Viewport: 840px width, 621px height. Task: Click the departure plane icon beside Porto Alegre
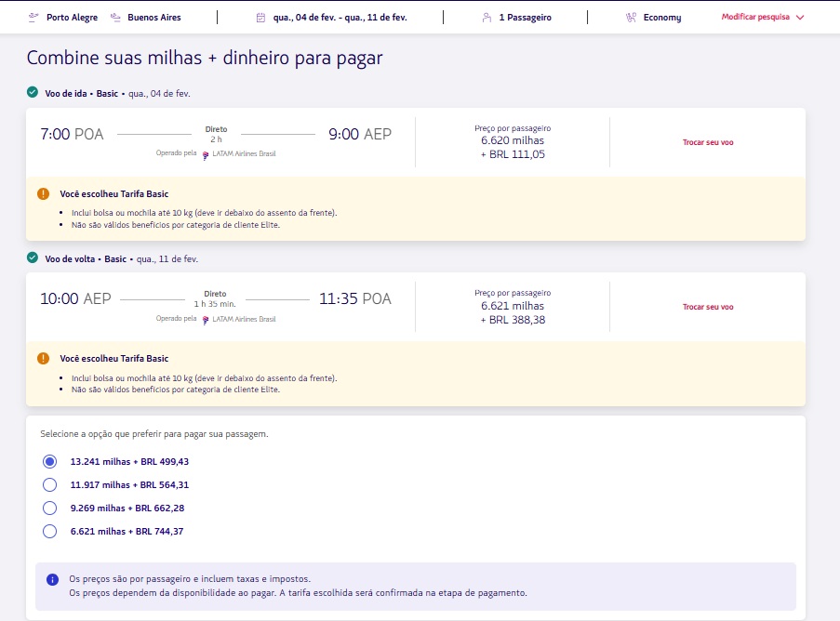click(34, 17)
